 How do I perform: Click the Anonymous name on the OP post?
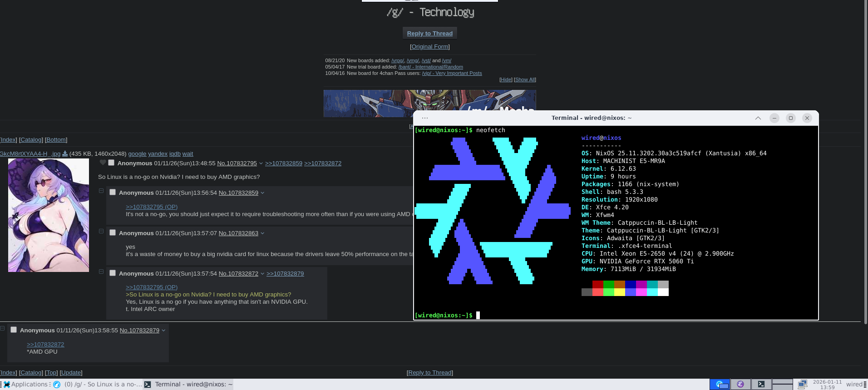pos(135,163)
